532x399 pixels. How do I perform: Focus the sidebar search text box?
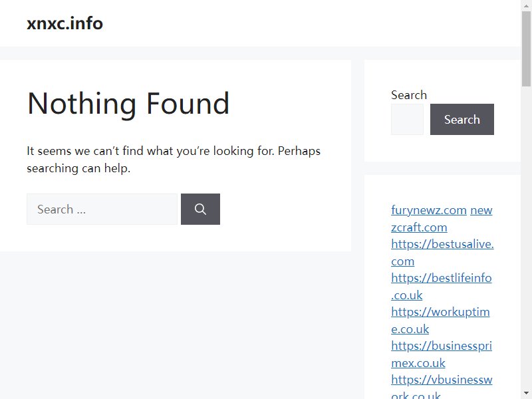pos(407,119)
